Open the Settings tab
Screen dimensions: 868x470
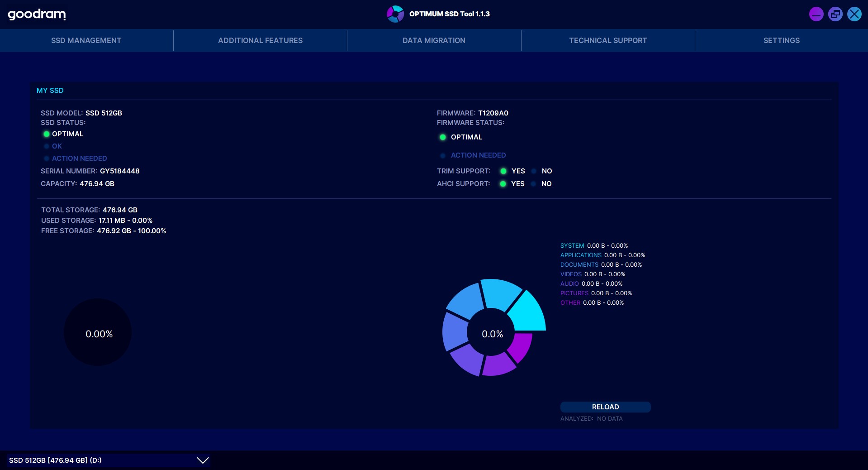pos(782,40)
